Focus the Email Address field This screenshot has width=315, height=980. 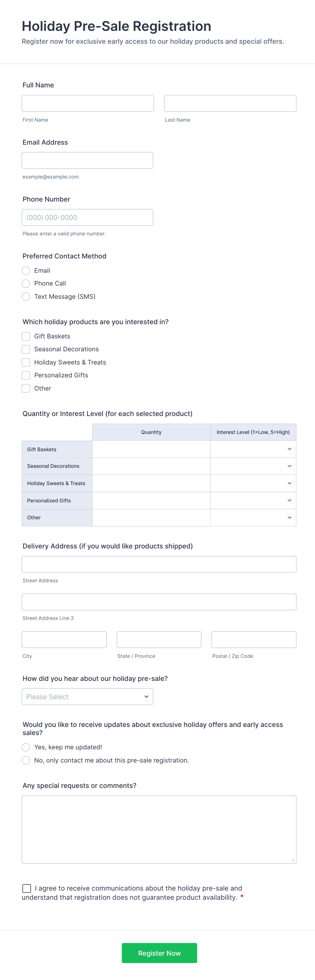pos(87,161)
